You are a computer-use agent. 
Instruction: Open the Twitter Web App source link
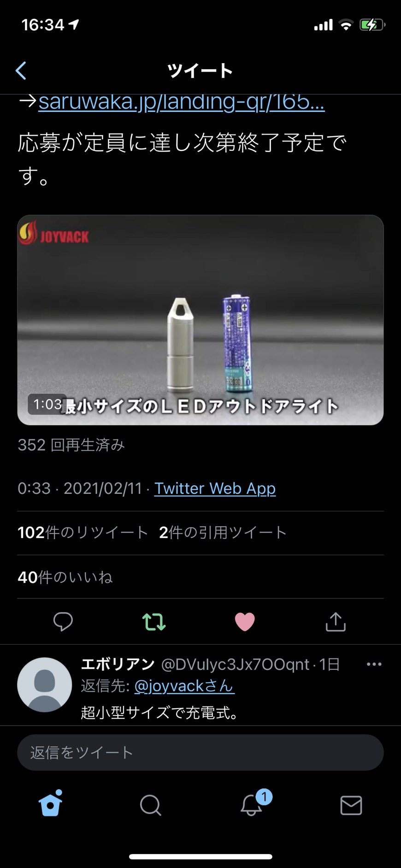(215, 488)
